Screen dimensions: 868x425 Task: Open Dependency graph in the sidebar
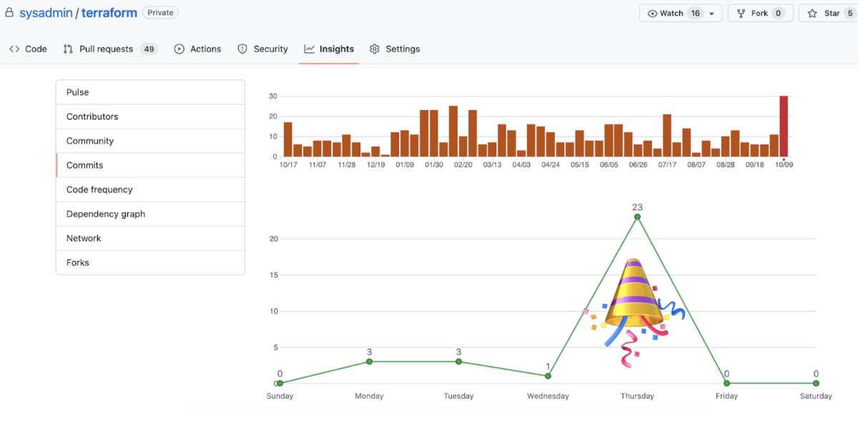tap(106, 214)
